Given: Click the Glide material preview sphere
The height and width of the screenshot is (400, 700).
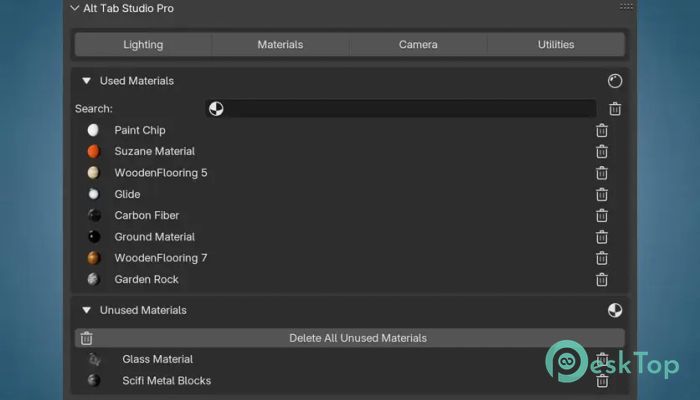Looking at the screenshot, I should [93, 194].
